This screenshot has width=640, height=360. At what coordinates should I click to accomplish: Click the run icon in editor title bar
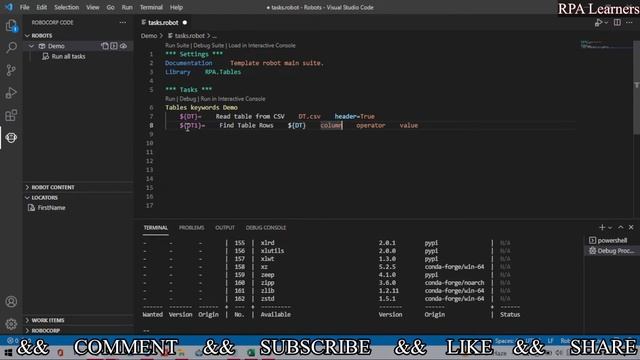[x=598, y=23]
